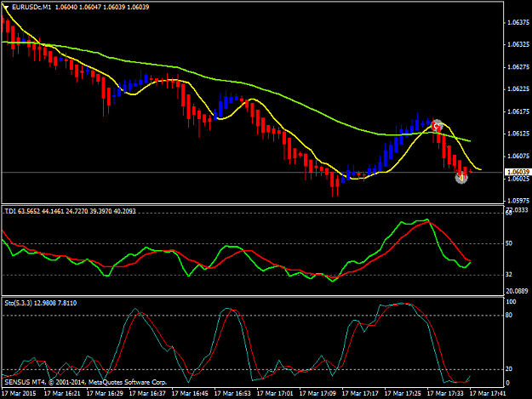The image size is (532, 399).
Task: Click the 17 Mar 16:45 time label
Action: [x=190, y=393]
